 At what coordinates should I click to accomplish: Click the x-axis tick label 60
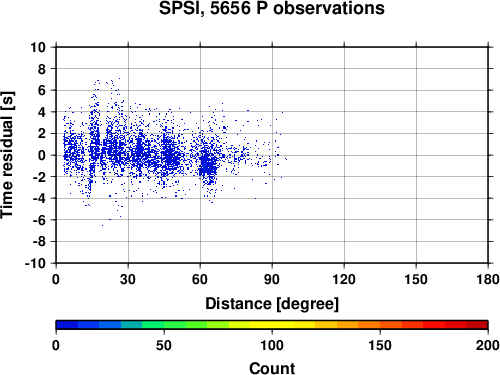[200, 279]
